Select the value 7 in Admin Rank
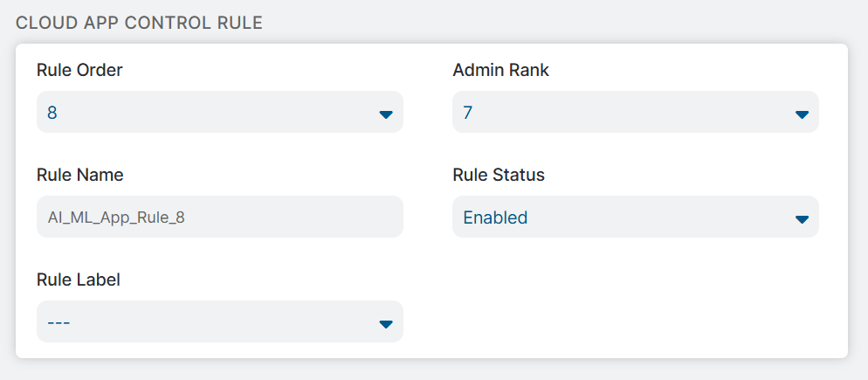 (468, 113)
